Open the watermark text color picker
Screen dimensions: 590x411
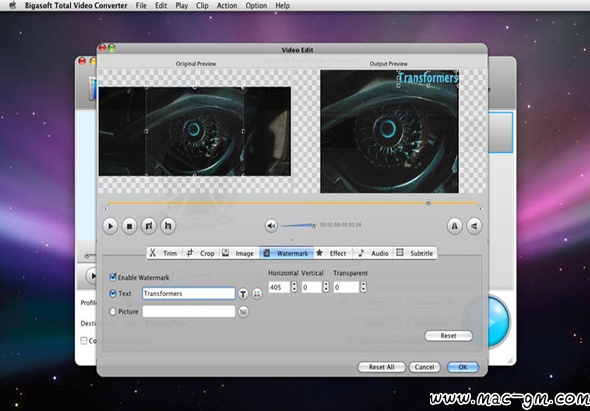pos(257,294)
